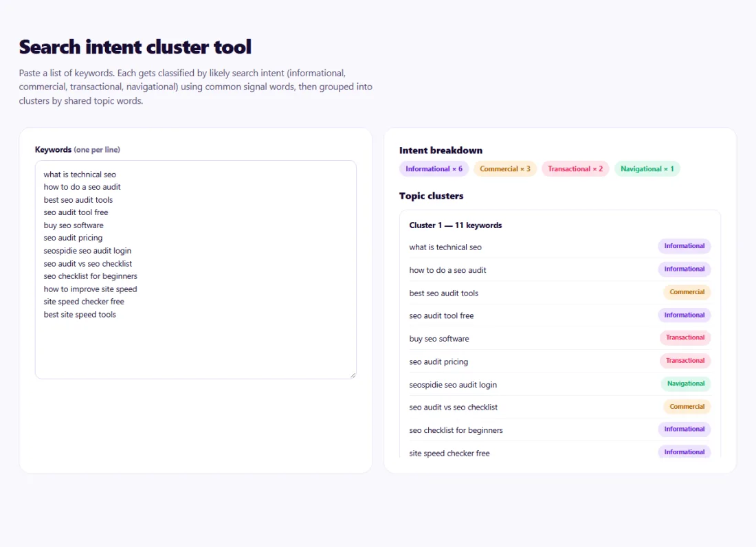Click 'best site speed tools' line in textarea
756x547 pixels.
80,314
